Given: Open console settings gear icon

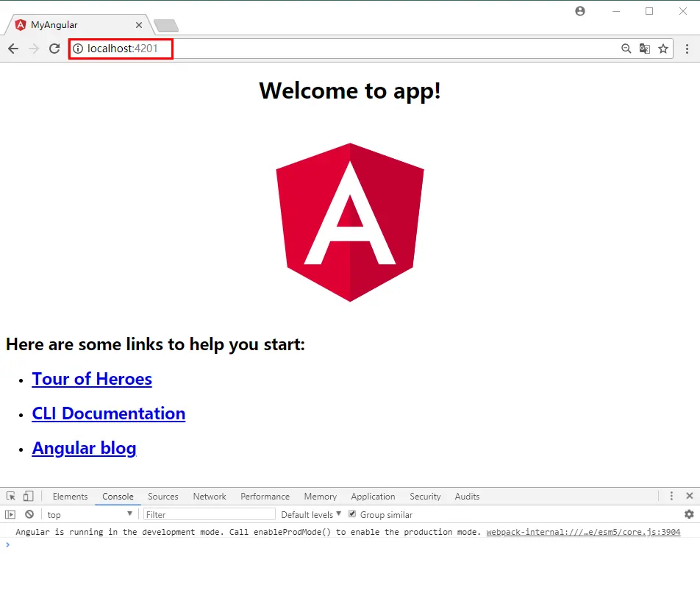Looking at the screenshot, I should pos(689,514).
